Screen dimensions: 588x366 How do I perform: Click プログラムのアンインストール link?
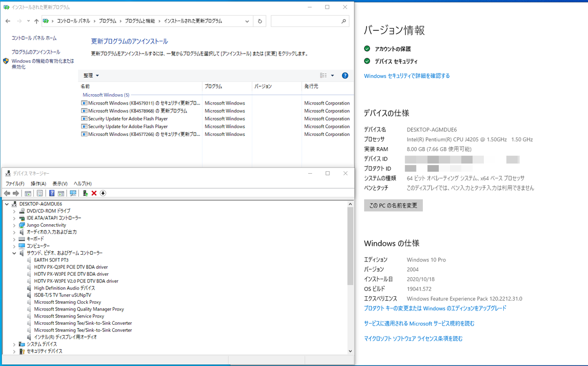click(x=36, y=52)
